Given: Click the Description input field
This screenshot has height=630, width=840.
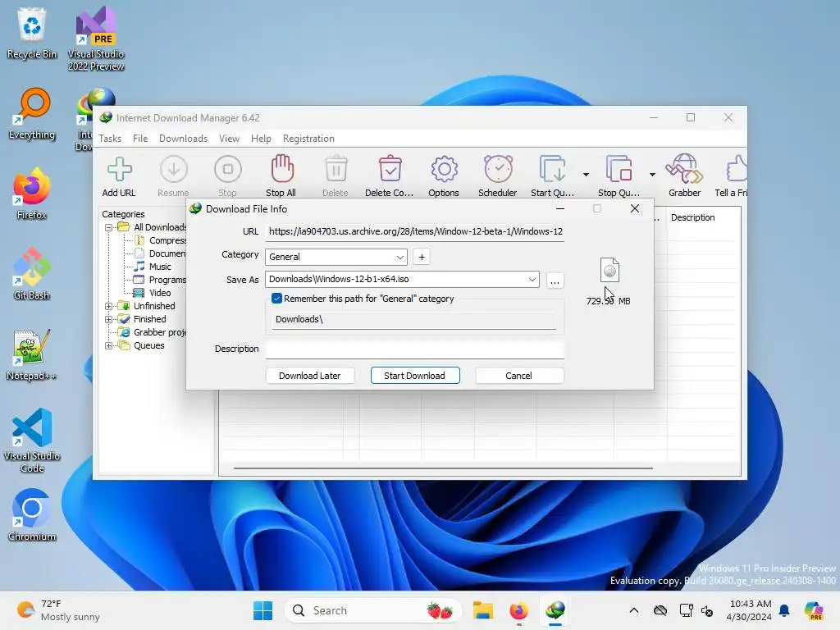Looking at the screenshot, I should (x=414, y=349).
